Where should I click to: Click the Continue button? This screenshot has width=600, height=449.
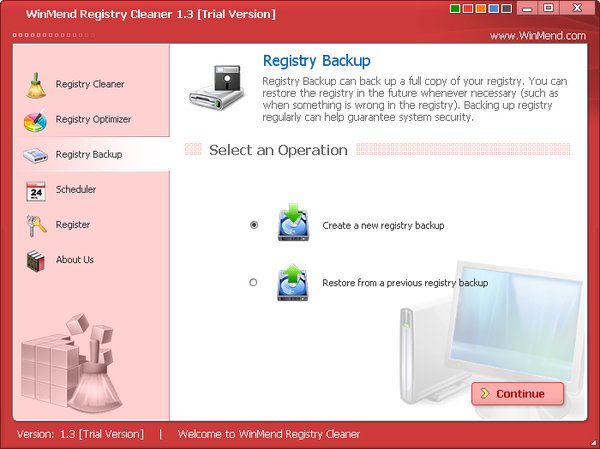517,393
